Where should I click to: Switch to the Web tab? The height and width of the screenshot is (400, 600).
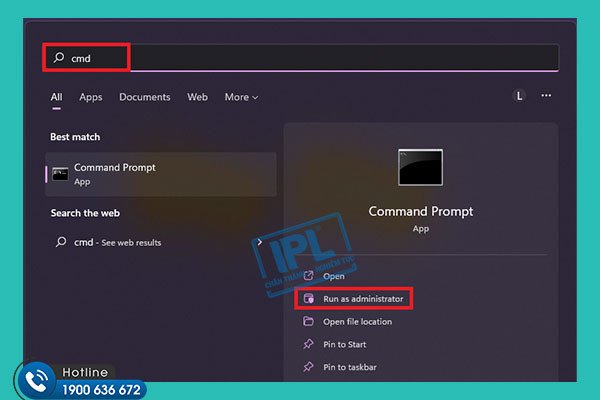coord(197,97)
